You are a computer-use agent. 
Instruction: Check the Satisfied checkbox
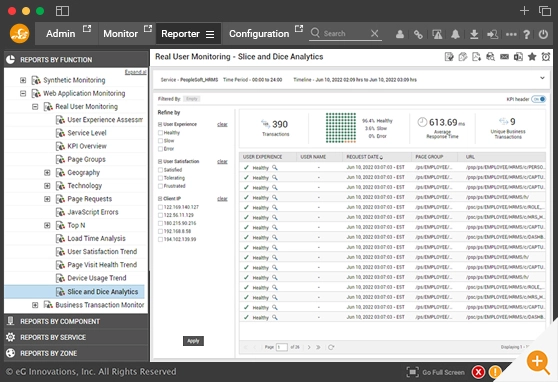click(x=160, y=170)
